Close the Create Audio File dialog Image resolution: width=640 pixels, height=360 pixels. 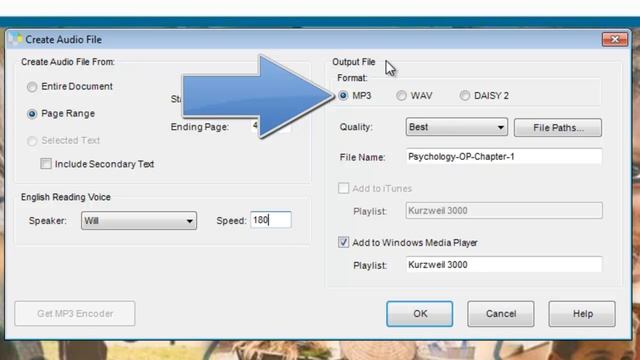pyautogui.click(x=615, y=39)
